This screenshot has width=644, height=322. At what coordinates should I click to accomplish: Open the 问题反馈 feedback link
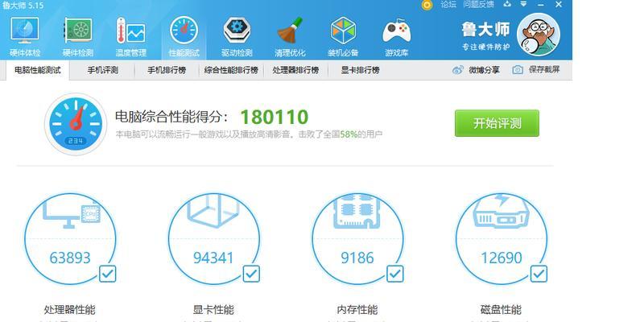click(x=478, y=5)
